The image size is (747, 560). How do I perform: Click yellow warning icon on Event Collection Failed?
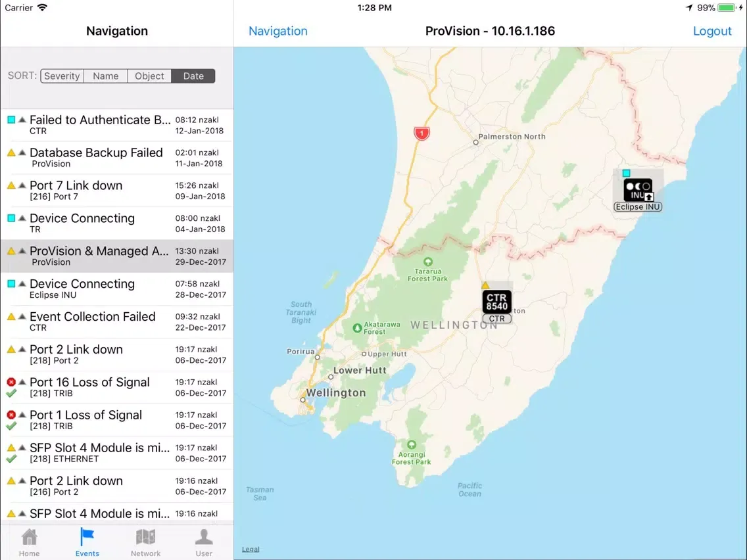point(11,317)
